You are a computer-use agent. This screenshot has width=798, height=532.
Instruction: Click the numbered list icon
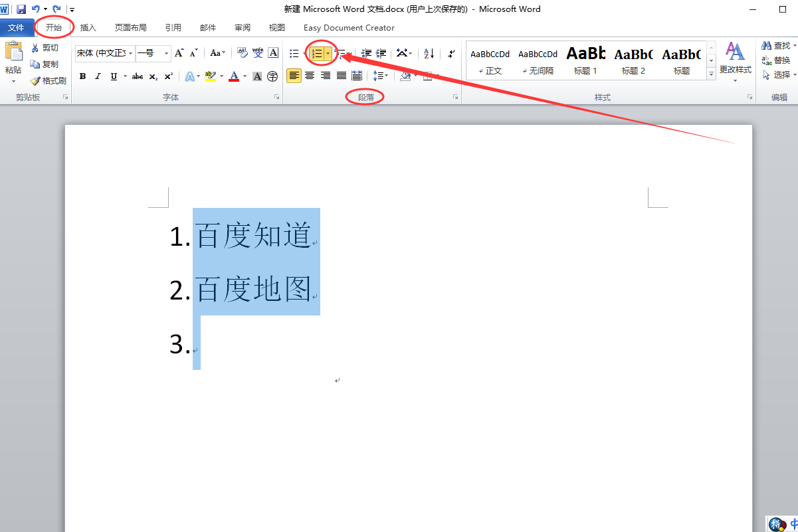[x=317, y=54]
